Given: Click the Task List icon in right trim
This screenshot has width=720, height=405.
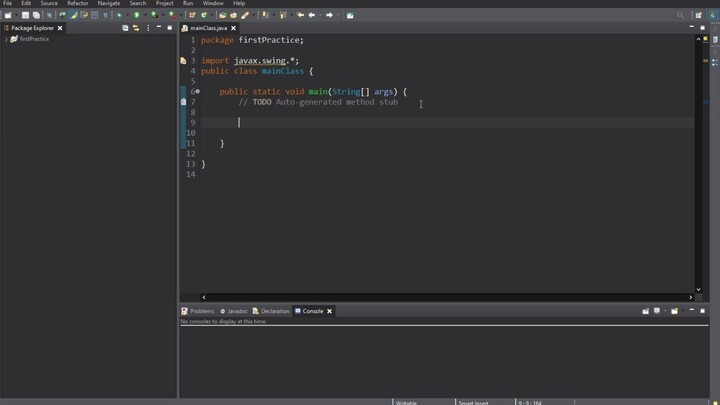Looking at the screenshot, I should pos(715,39).
